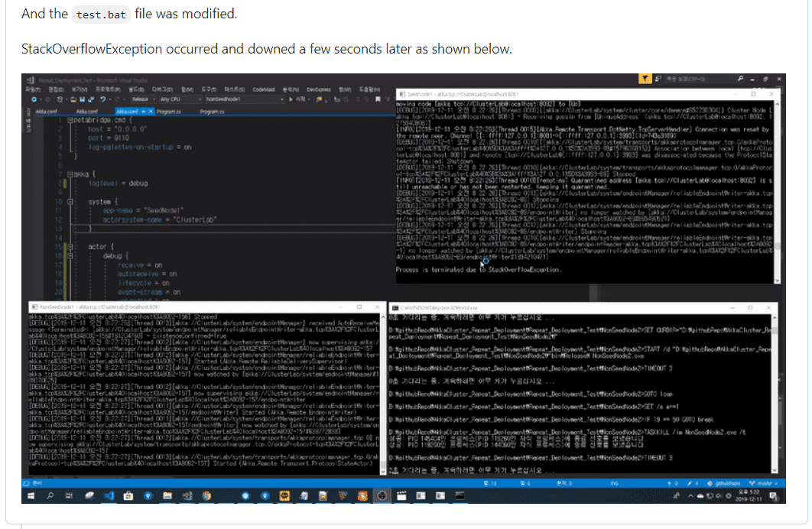Click the bookmark toolbar icon

point(378,99)
